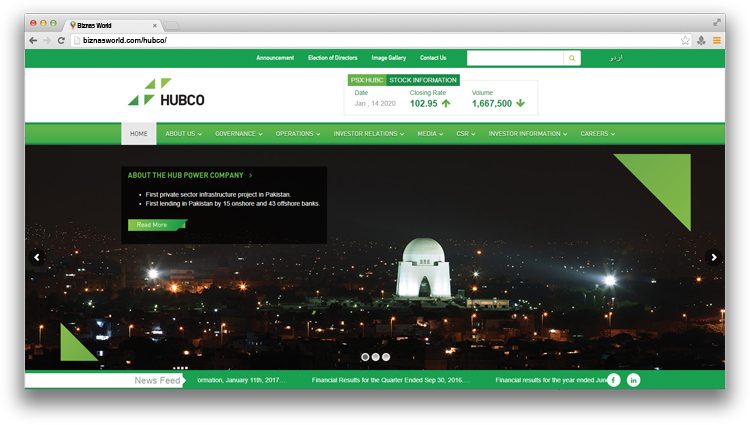Open the Facebook social icon
Image resolution: width=750 pixels, height=425 pixels.
click(x=613, y=380)
